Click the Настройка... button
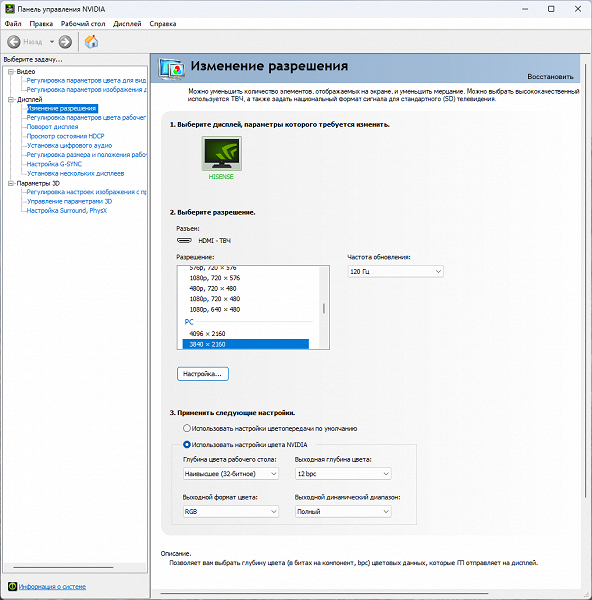Viewport: 592px width, 600px height. 202,374
